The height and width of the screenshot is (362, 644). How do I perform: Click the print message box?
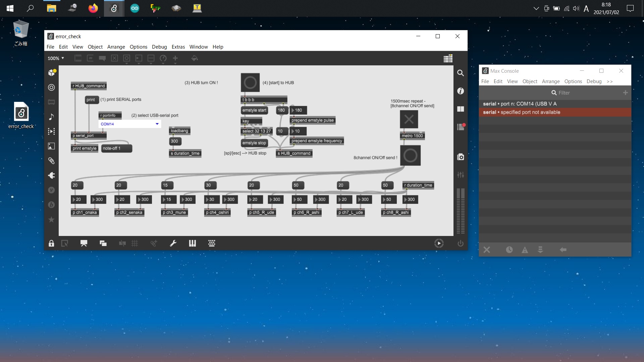pyautogui.click(x=91, y=100)
